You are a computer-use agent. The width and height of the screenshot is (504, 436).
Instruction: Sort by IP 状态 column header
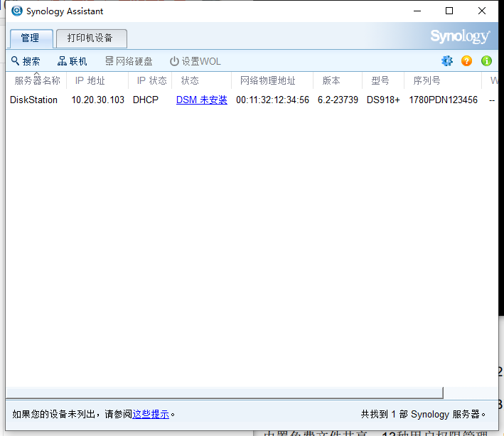150,80
